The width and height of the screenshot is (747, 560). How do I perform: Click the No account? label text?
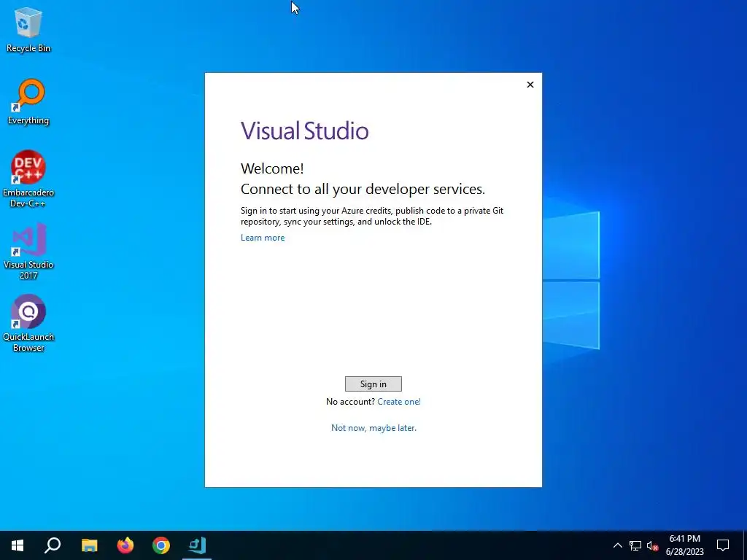click(350, 402)
